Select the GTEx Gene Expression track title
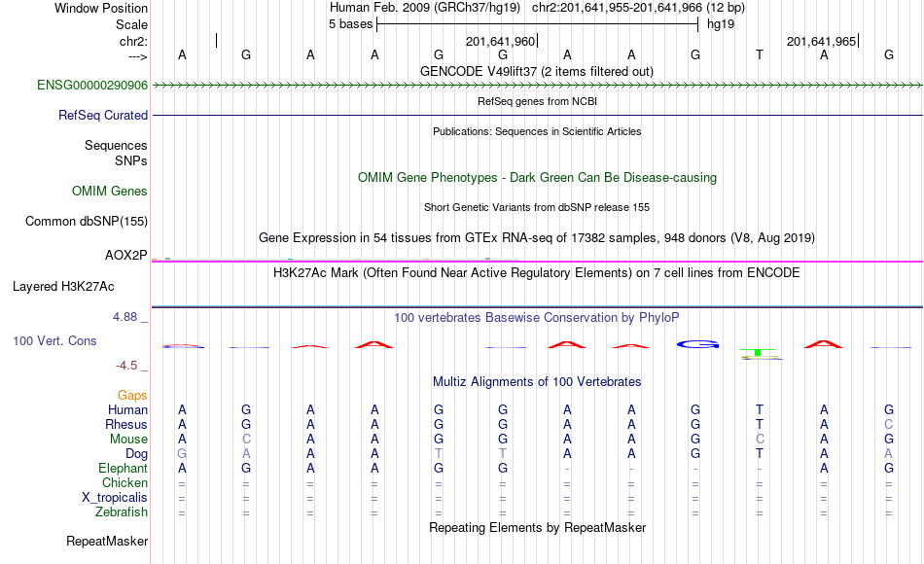Screen dimensions: 924x564 (x=537, y=238)
